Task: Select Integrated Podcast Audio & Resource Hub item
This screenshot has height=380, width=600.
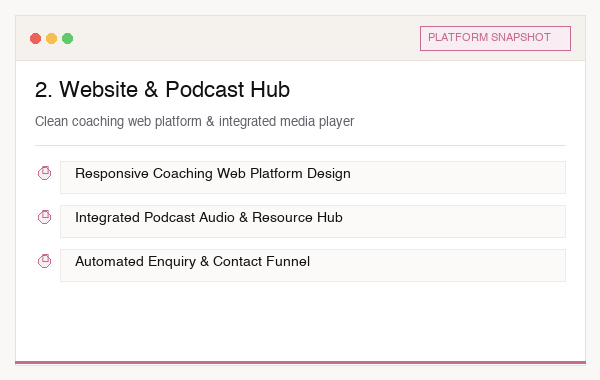Action: click(313, 221)
